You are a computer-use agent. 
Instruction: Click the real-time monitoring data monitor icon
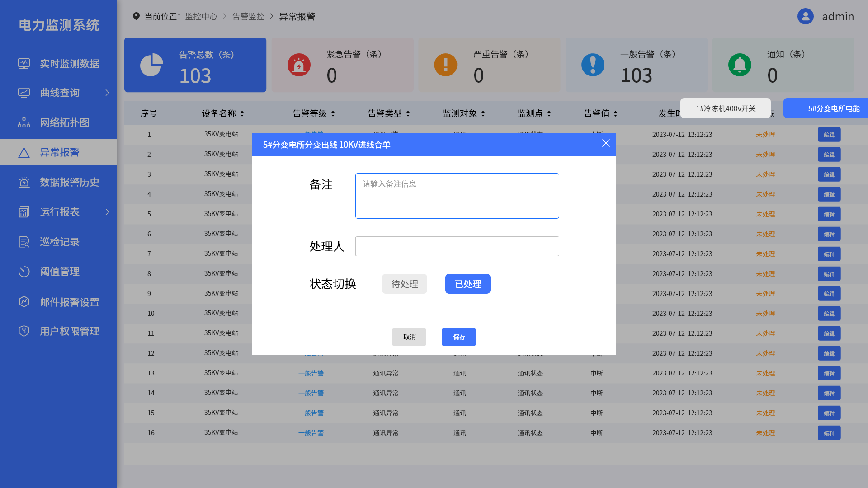click(x=24, y=64)
